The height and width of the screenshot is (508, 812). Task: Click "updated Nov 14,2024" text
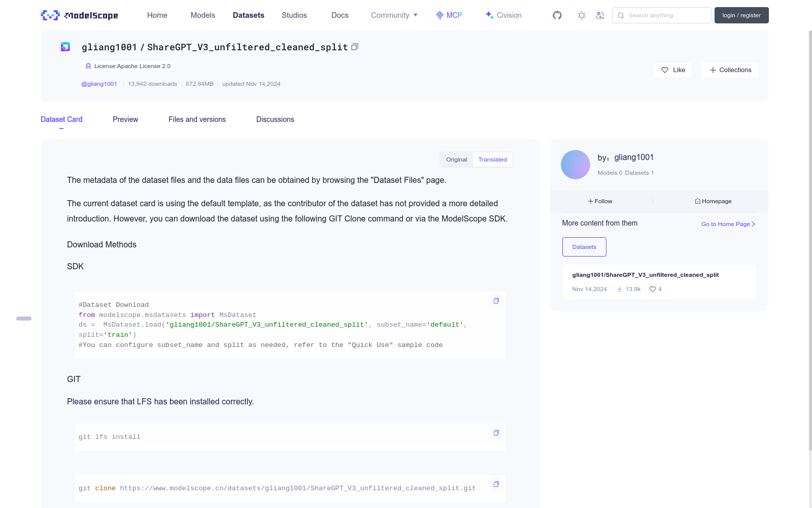pos(251,84)
